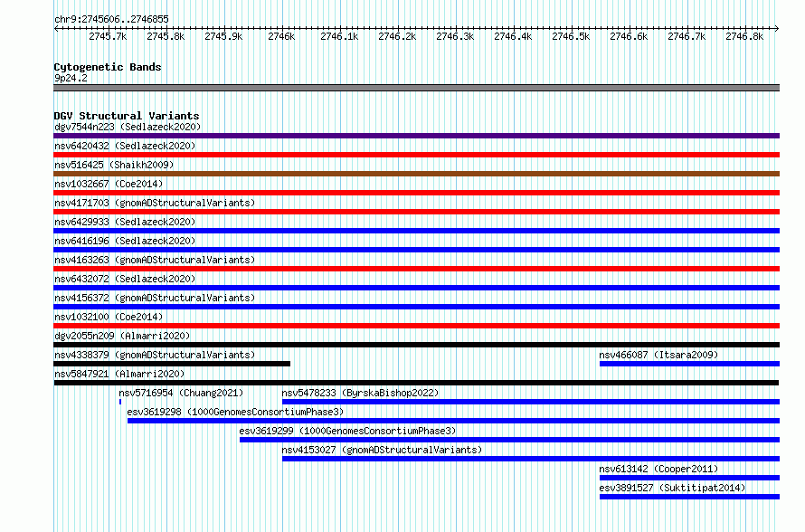Viewport: 805px width, 532px height.
Task: Open the nsv6429933 (Sedlazeck2020) label
Action: 125,222
